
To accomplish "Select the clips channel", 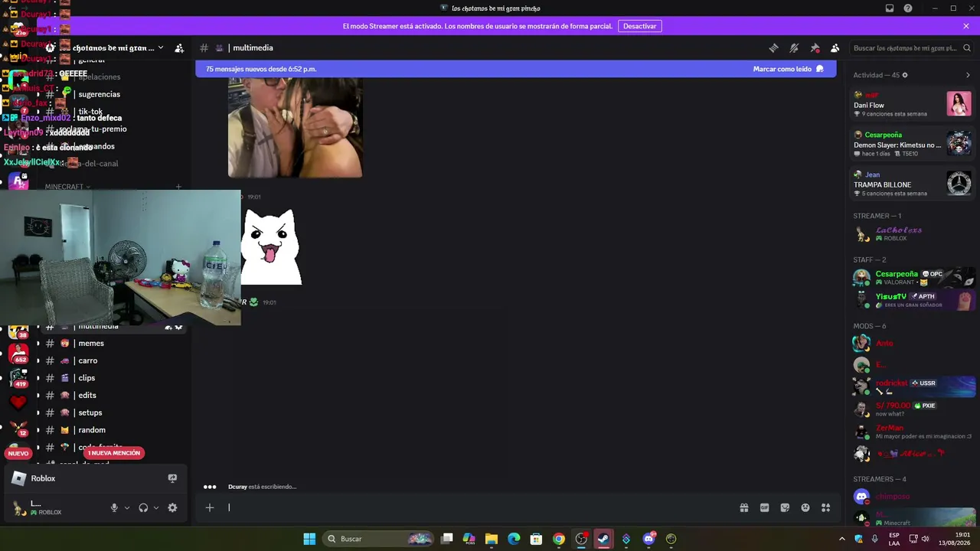I will click(x=87, y=378).
